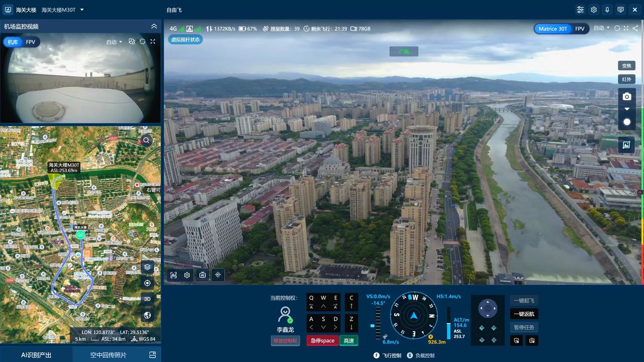This screenshot has height=362, width=644.
Task: Switch main video to FPV view
Action: pos(580,29)
